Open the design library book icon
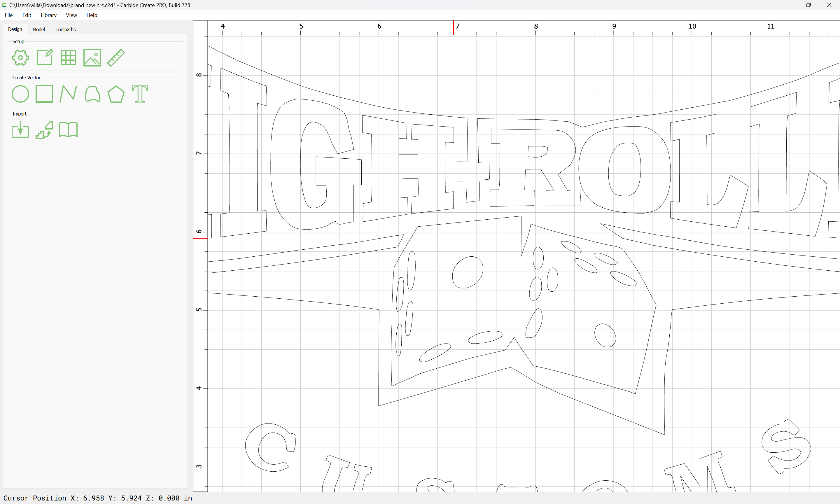The width and height of the screenshot is (840, 504). point(68,130)
